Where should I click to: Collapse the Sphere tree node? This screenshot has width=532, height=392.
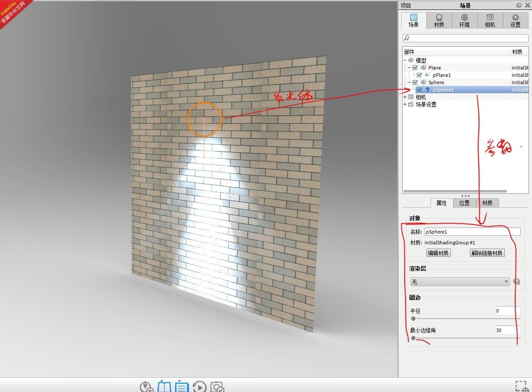(x=409, y=82)
